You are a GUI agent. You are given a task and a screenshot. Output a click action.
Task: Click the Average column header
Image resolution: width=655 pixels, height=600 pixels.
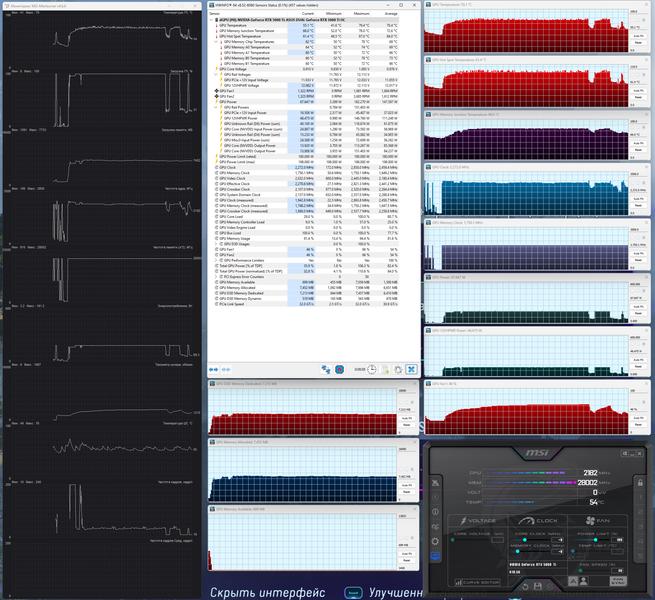390,14
